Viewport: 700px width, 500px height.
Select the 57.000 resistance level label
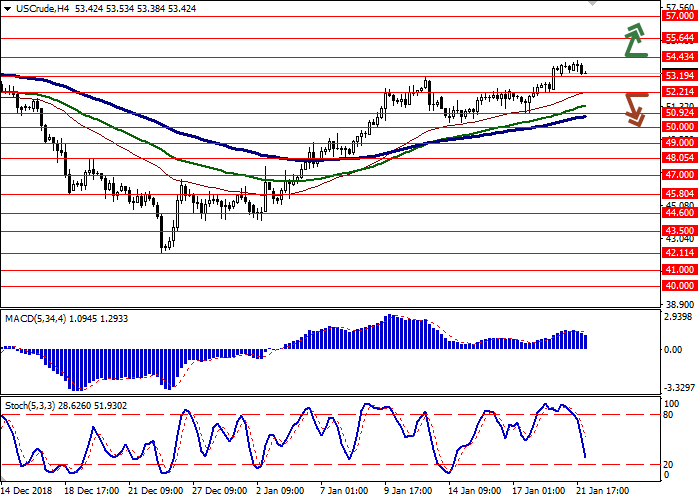pyautogui.click(x=679, y=17)
